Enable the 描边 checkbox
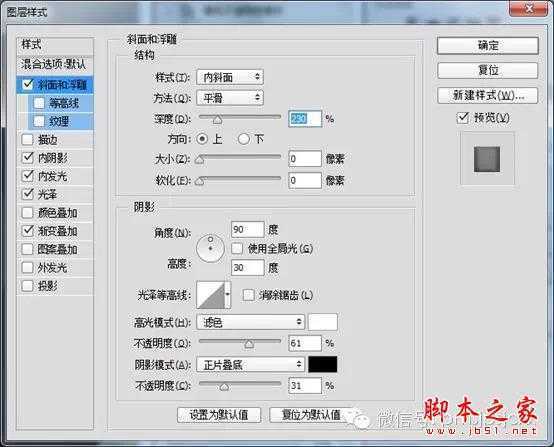The width and height of the screenshot is (554, 447). 28,140
